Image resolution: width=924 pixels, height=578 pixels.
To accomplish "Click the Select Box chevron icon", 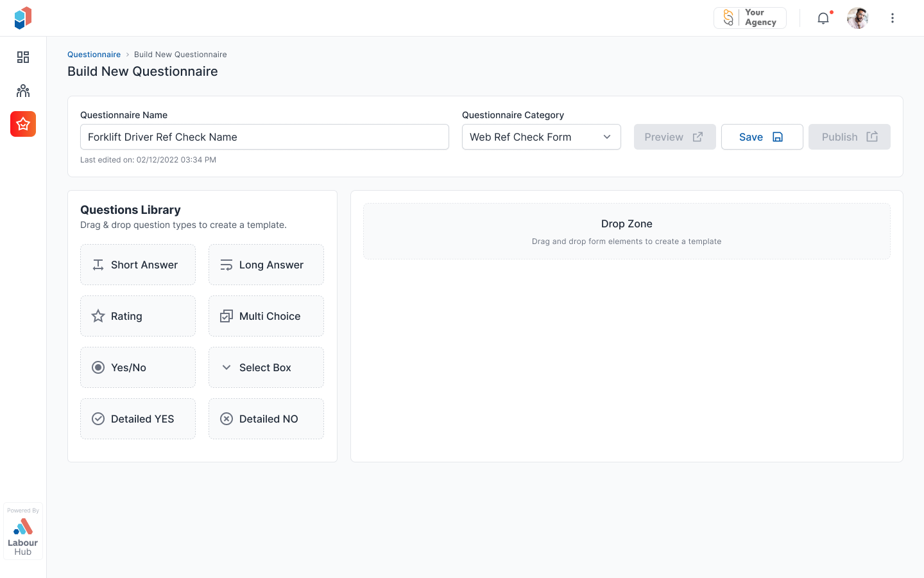I will [227, 367].
